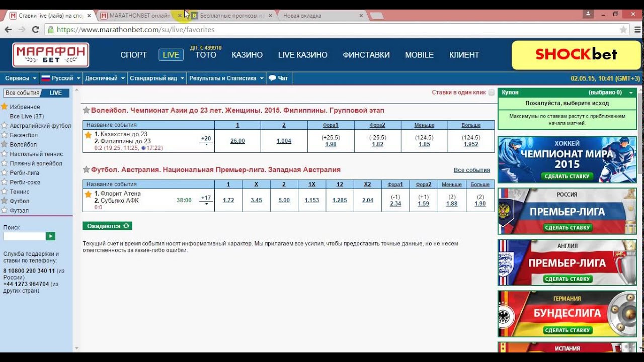Open Германия Бундеслига banner
Viewport: 644px width, 362px height.
click(x=567, y=314)
